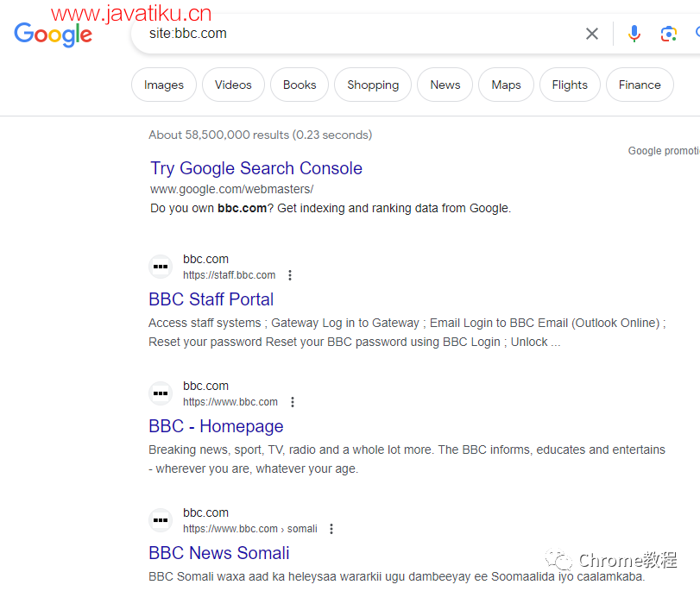Click the www.bbc.com › somali URL text
Image resolution: width=700 pixels, height=591 pixels.
coord(250,529)
